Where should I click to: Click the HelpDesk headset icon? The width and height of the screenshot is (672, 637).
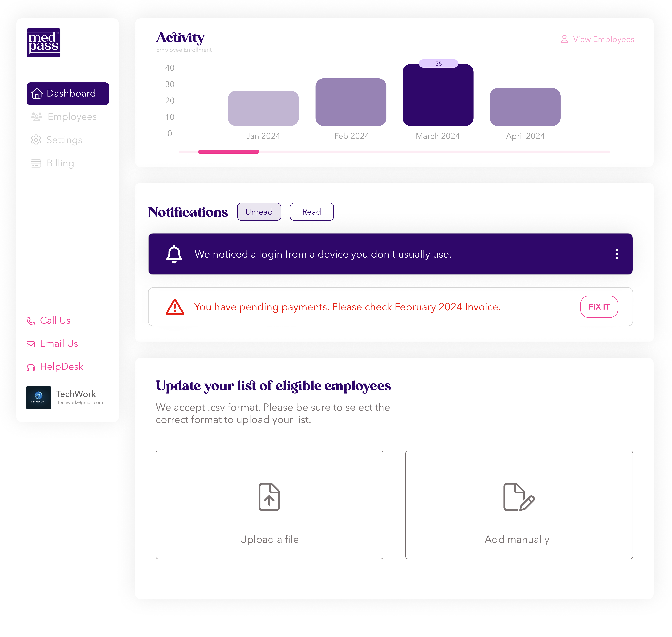31,367
